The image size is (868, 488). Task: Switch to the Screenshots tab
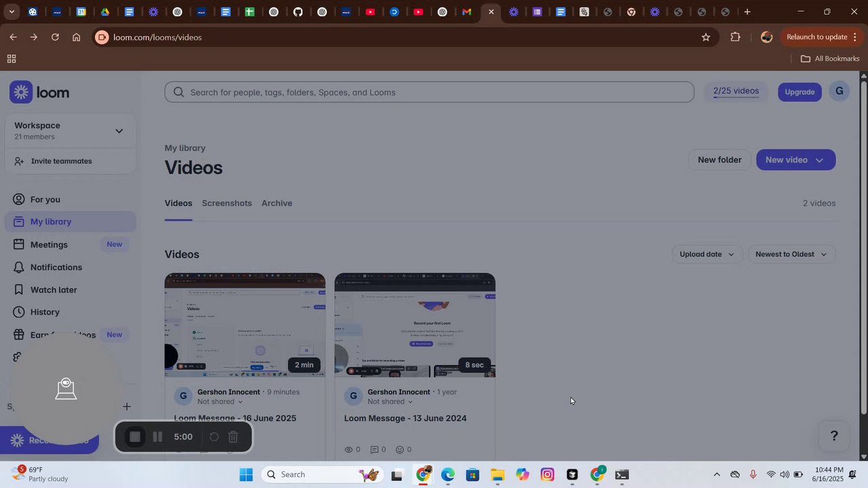coord(226,203)
